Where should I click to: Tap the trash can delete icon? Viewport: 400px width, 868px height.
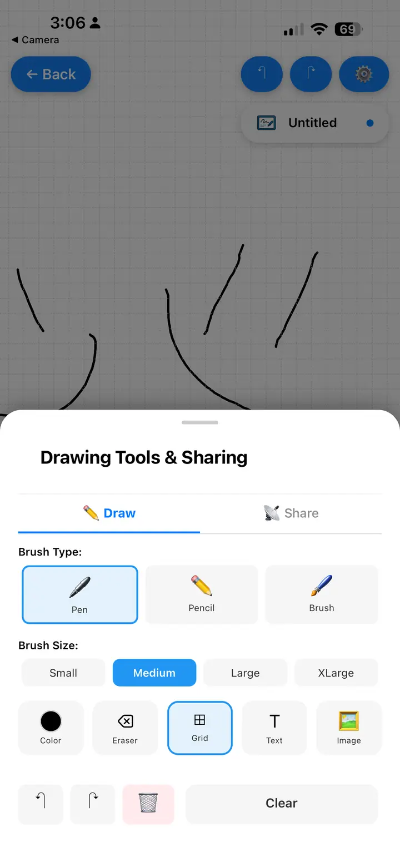click(148, 804)
